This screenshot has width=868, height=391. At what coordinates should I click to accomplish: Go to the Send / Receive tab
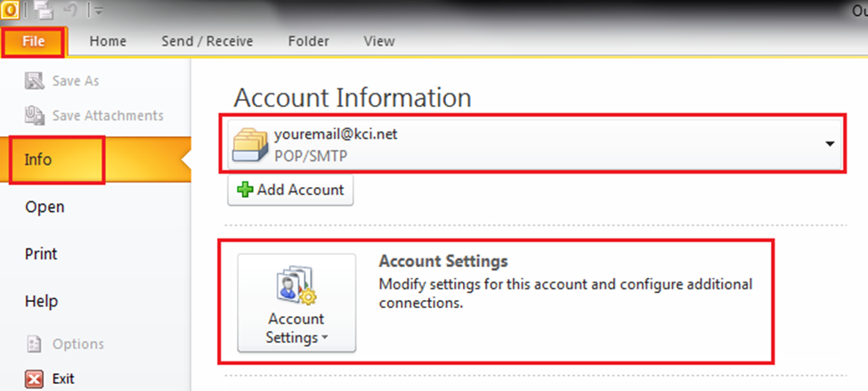pyautogui.click(x=207, y=41)
